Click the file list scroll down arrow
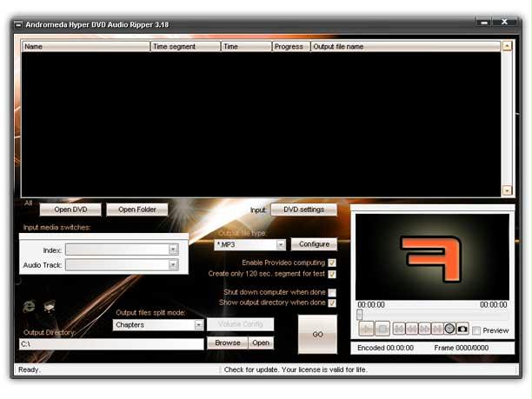Image resolution: width=532 pixels, height=399 pixels. click(x=508, y=190)
